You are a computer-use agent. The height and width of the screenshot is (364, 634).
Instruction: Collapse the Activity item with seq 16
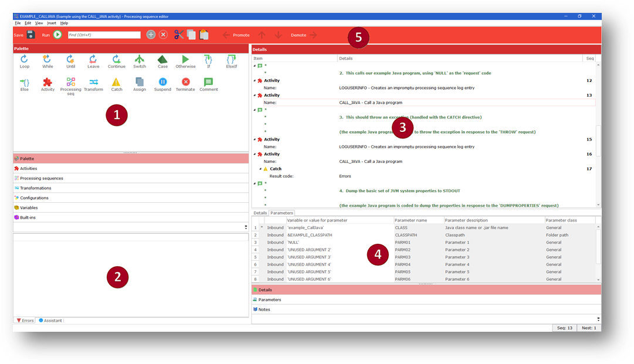point(255,154)
